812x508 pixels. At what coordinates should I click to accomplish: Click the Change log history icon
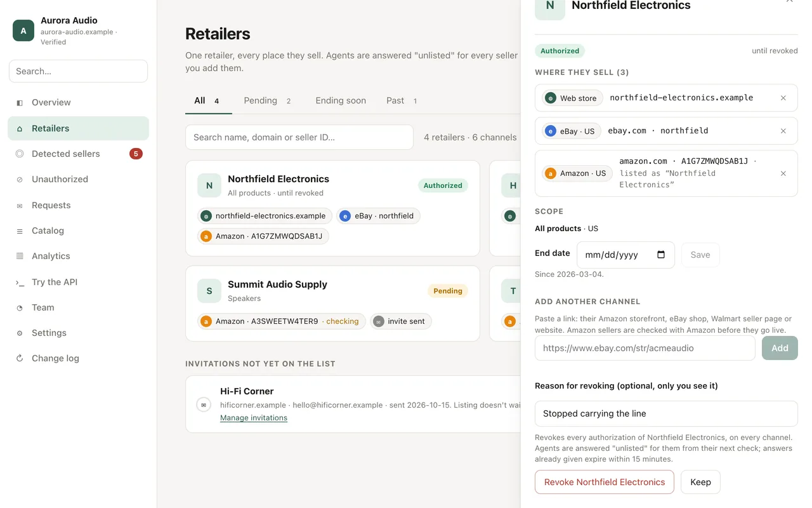20,359
